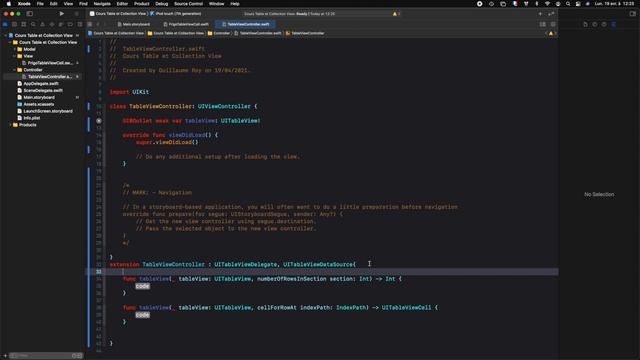Click the first code placeholder in numberOfRowsInSection
640x360 pixels.
coord(142,286)
